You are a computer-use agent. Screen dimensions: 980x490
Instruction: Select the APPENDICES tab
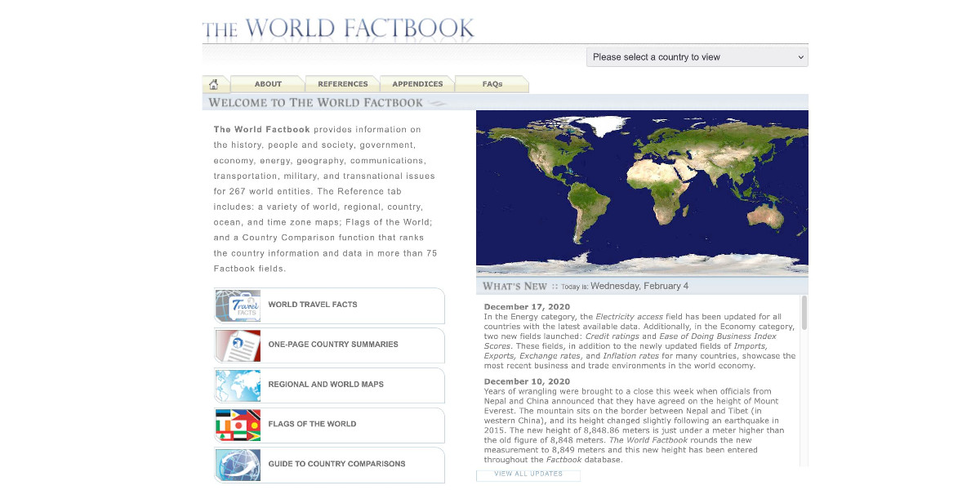[x=417, y=83]
